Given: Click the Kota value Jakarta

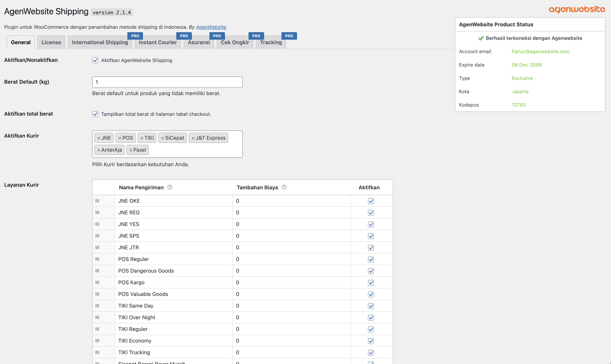Looking at the screenshot, I should 520,92.
